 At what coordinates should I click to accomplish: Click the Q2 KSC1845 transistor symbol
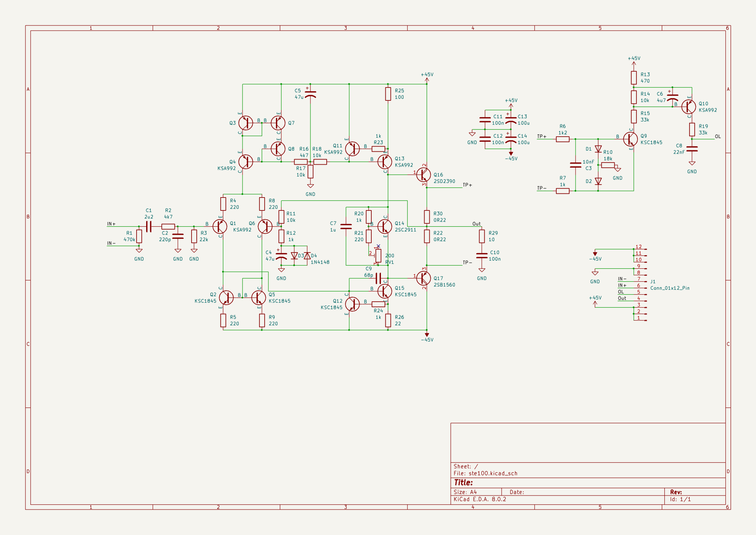pos(226,298)
